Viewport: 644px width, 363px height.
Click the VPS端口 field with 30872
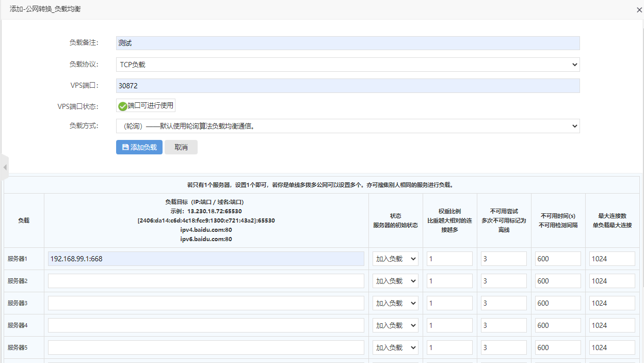[347, 86]
